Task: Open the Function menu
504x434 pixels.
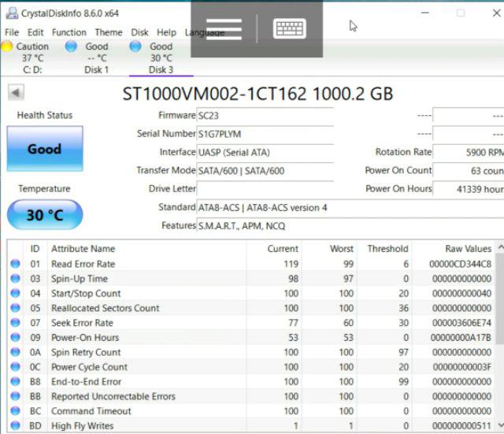Action: pos(69,32)
